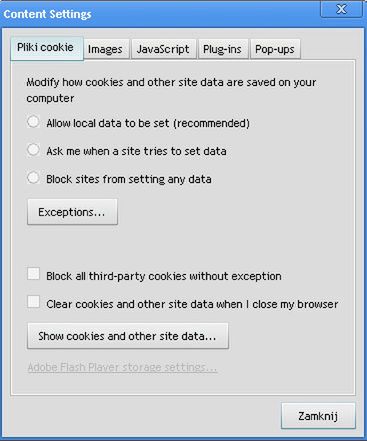Tick the Clear cookies when I close browser checkbox
This screenshot has height=441, width=367.
pos(33,302)
